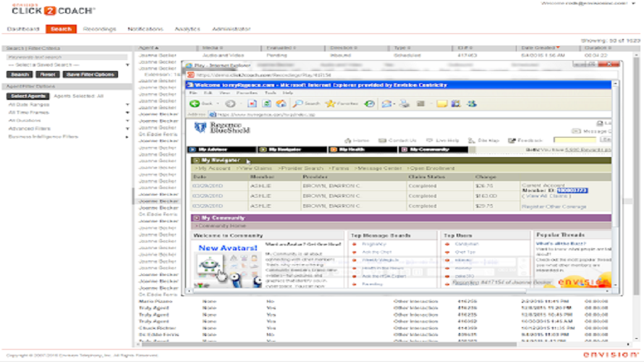Open the welcome user dropdown arrow
Screen dimensions: 644x362
coord(634,4)
